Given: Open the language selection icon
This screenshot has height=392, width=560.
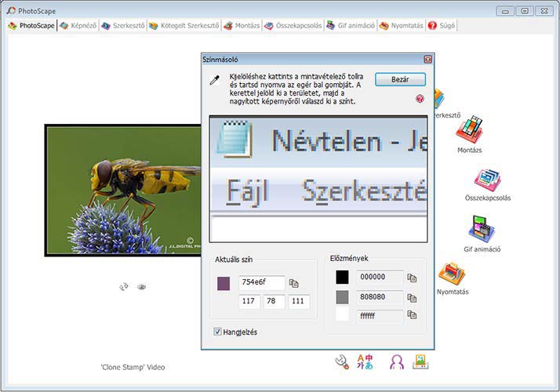Looking at the screenshot, I should coord(365,361).
